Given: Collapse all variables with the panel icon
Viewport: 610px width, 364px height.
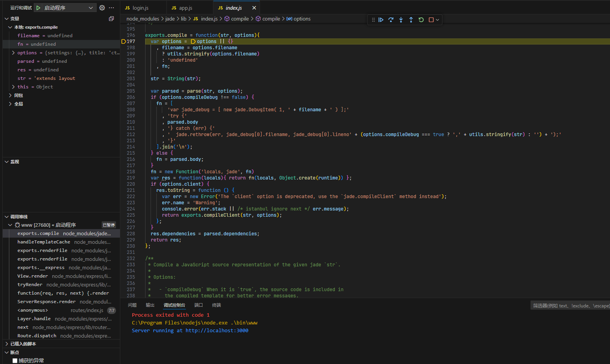Looking at the screenshot, I should coord(111,19).
